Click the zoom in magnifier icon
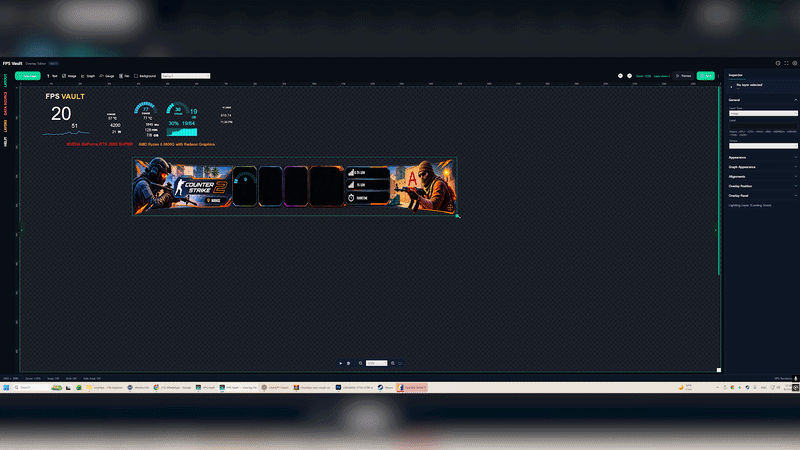The image size is (800, 450). pyautogui.click(x=392, y=363)
